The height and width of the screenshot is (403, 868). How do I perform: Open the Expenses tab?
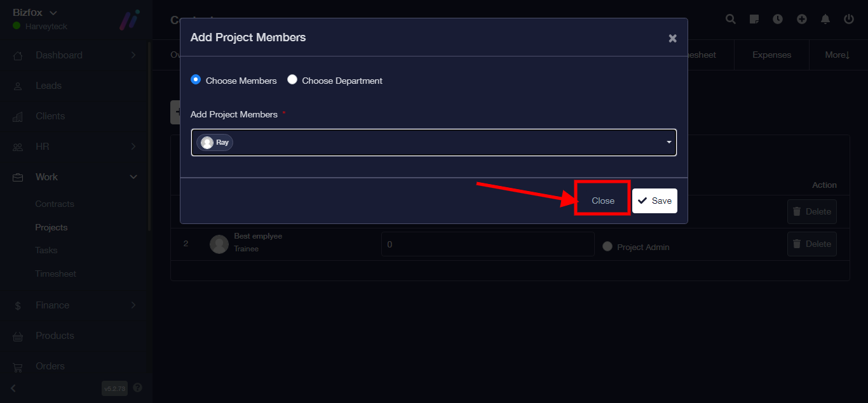pos(771,55)
